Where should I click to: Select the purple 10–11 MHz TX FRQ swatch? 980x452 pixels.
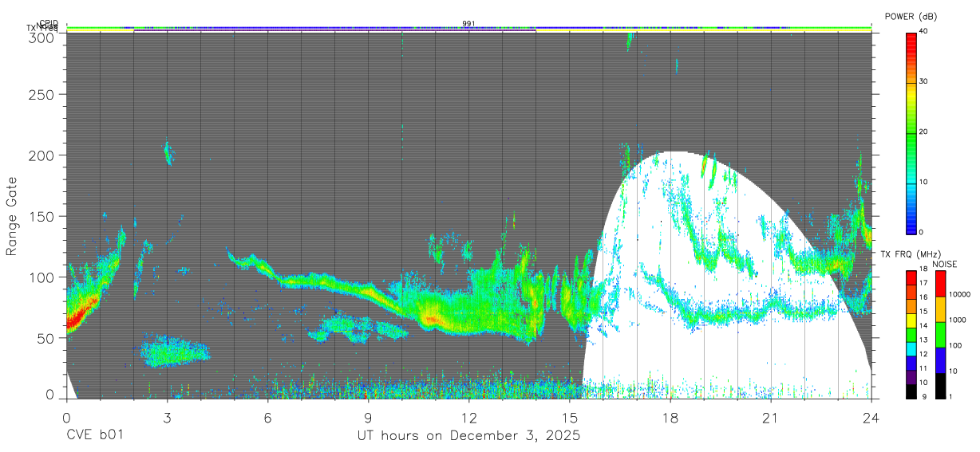[x=911, y=376]
